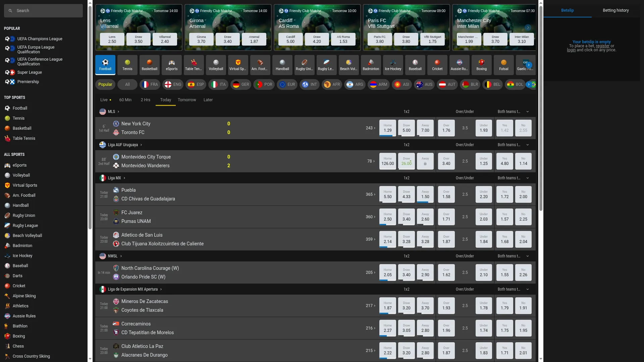The width and height of the screenshot is (644, 362).
Task: Click the login link in betslip
Action: coord(571,50)
